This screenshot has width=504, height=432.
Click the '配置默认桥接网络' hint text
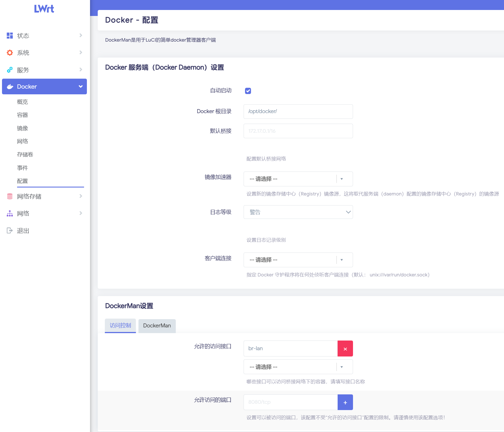(266, 159)
